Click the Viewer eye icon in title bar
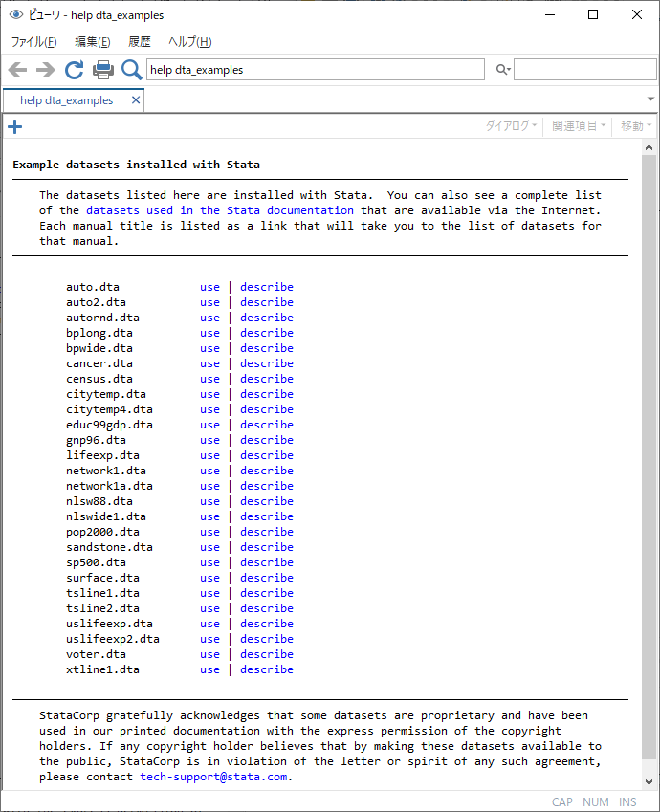 tap(16, 14)
